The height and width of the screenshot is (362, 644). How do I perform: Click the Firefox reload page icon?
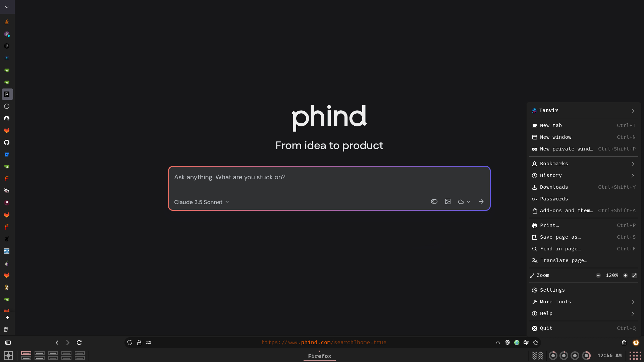(x=79, y=343)
